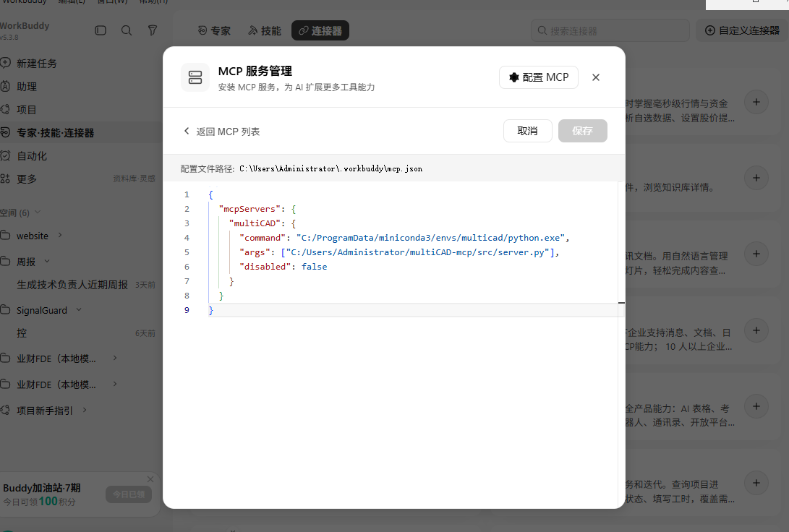Image resolution: width=789 pixels, height=532 pixels.
Task: Collapse the 周报 folder chevron
Action: [47, 261]
